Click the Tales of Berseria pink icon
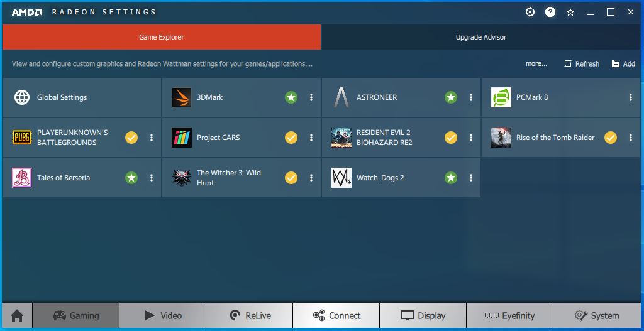Viewport: 644px width, 331px height. point(22,178)
